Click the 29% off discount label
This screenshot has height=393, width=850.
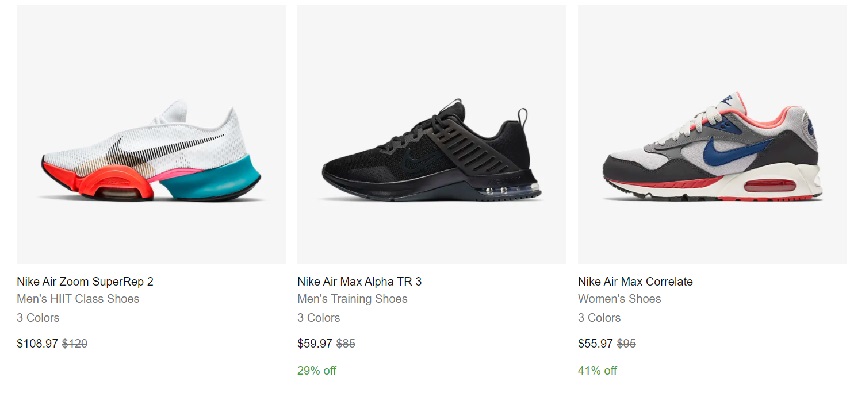(317, 371)
